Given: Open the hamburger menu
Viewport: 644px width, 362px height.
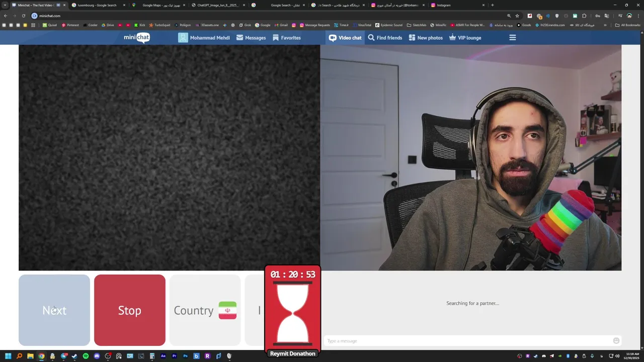Looking at the screenshot, I should point(513,38).
